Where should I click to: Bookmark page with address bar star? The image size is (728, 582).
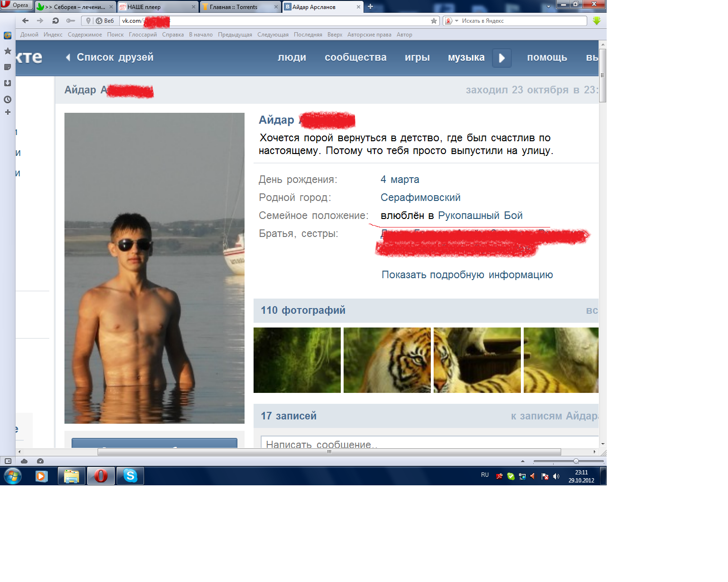click(434, 21)
